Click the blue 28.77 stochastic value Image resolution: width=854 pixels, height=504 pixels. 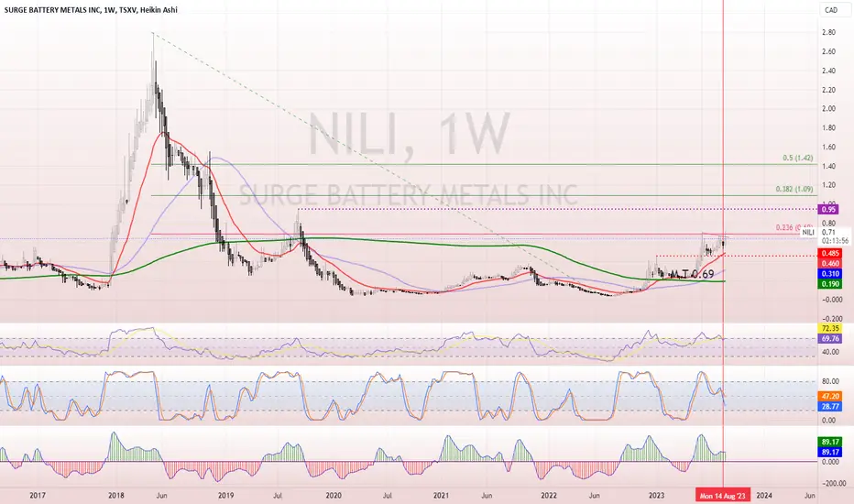(x=829, y=407)
